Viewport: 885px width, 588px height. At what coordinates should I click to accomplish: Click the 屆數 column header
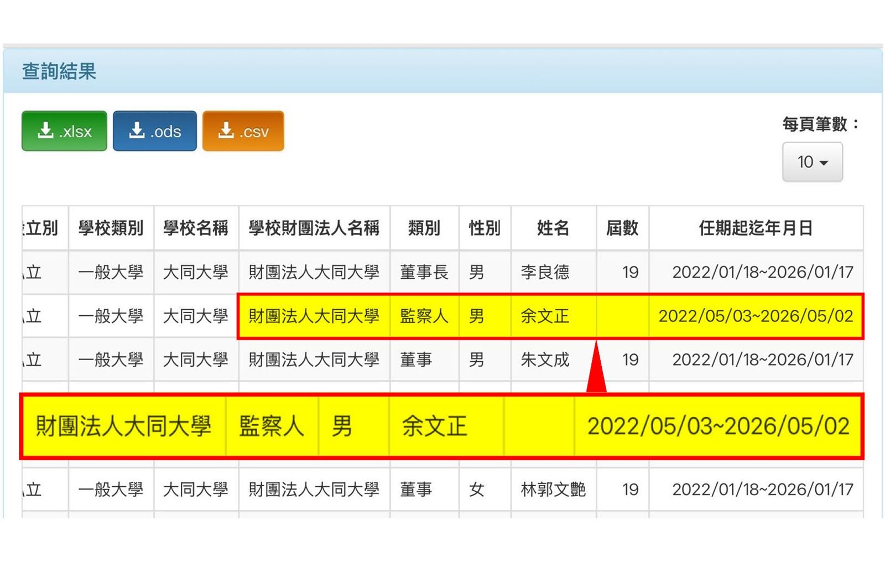pos(622,228)
